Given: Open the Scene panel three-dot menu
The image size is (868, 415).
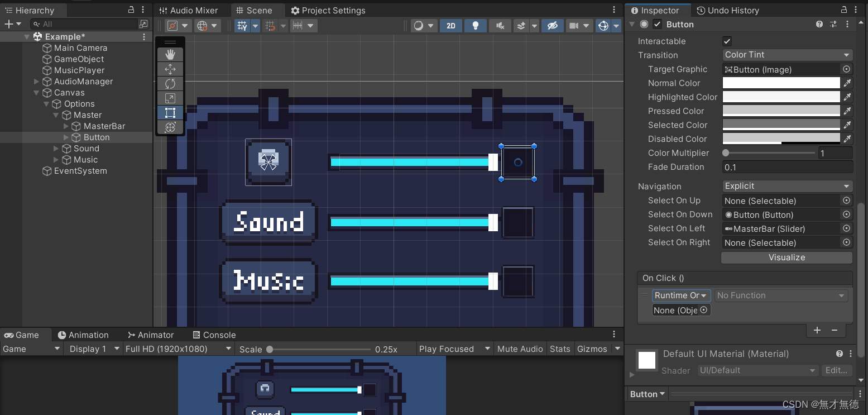Looking at the screenshot, I should click(615, 9).
